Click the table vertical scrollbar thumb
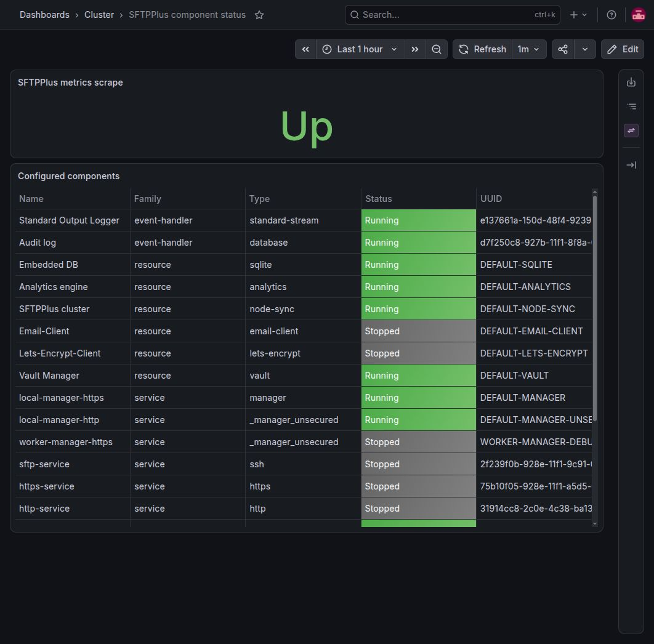This screenshot has height=644, width=654. pos(595,308)
